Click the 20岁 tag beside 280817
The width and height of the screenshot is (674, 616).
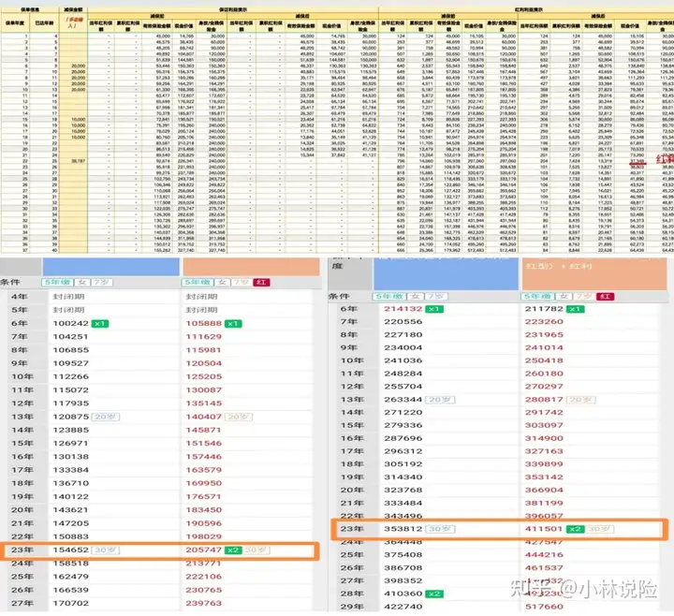point(580,400)
